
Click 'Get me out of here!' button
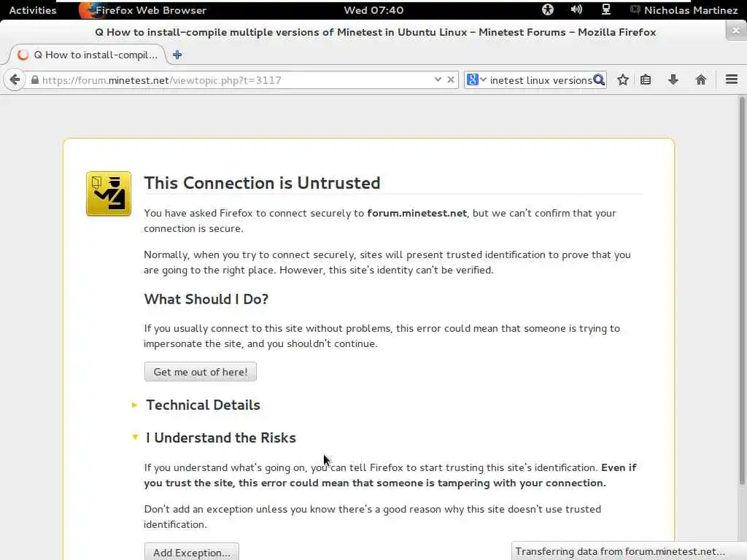tap(201, 372)
